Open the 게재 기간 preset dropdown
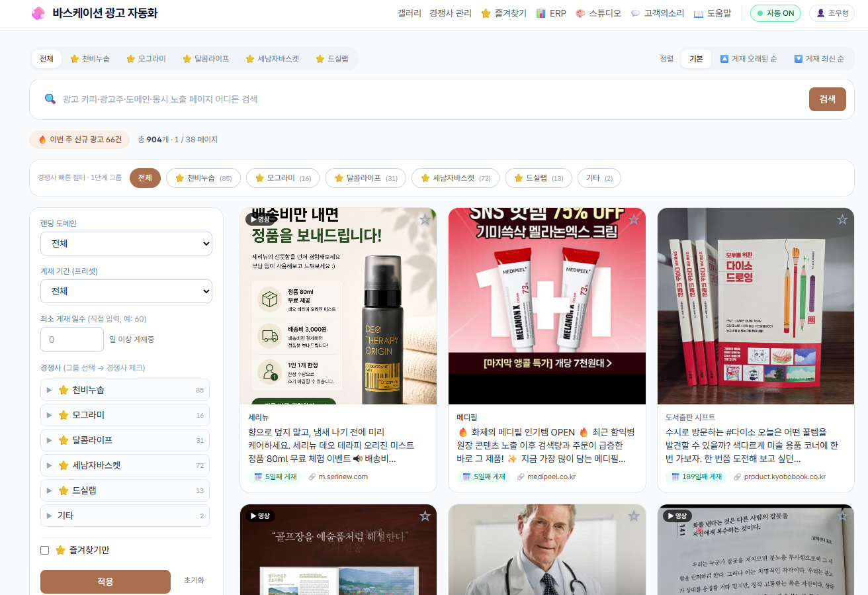The image size is (868, 595). coord(126,291)
